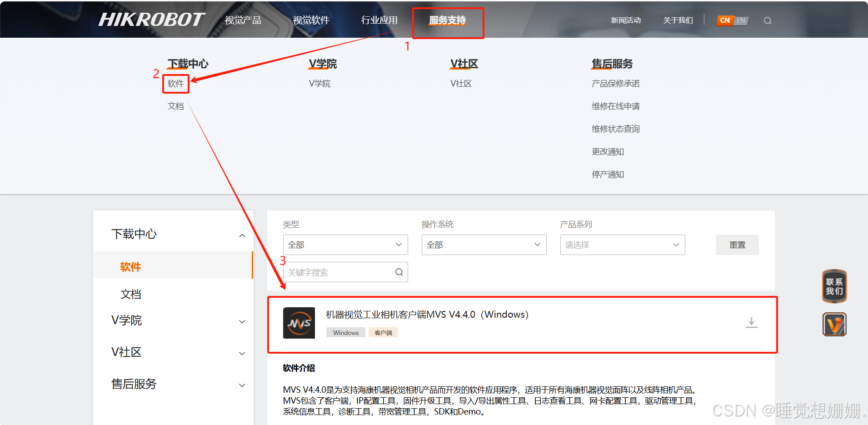Click the 联系我们 floating contact icon
868x425 pixels.
834,286
